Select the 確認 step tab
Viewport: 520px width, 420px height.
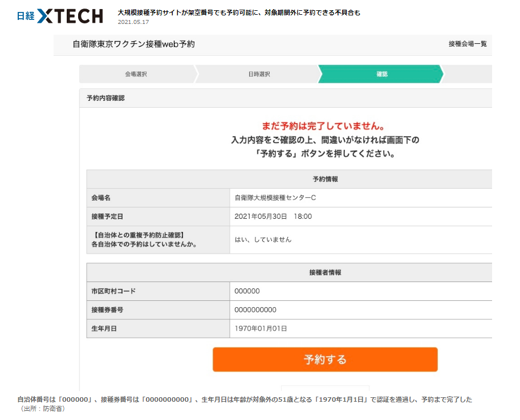tap(381, 74)
